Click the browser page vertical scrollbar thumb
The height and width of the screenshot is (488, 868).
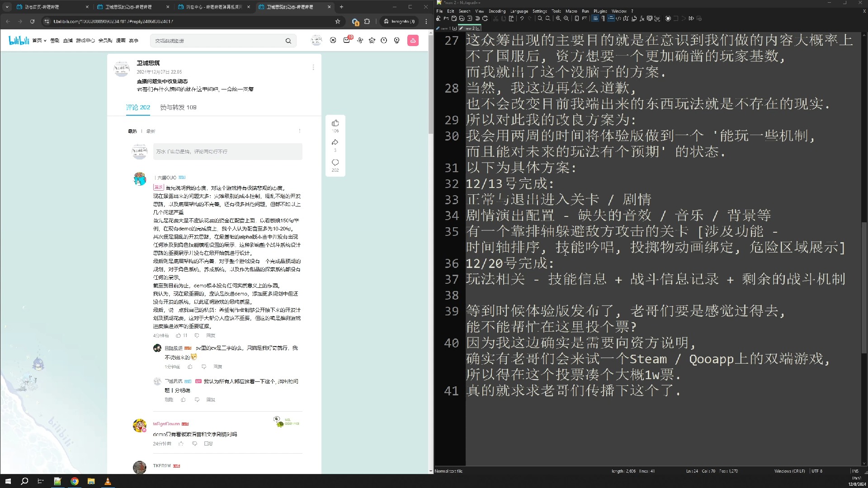tap(430, 84)
